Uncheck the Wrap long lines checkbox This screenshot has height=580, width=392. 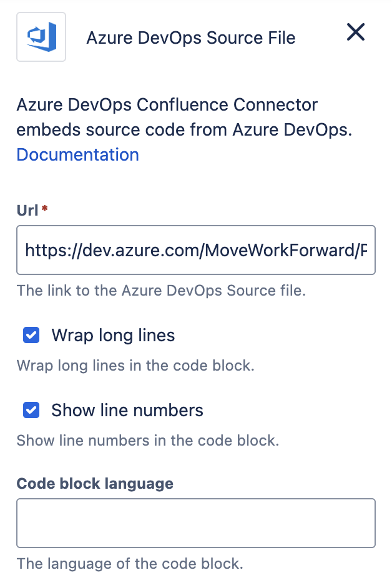31,336
